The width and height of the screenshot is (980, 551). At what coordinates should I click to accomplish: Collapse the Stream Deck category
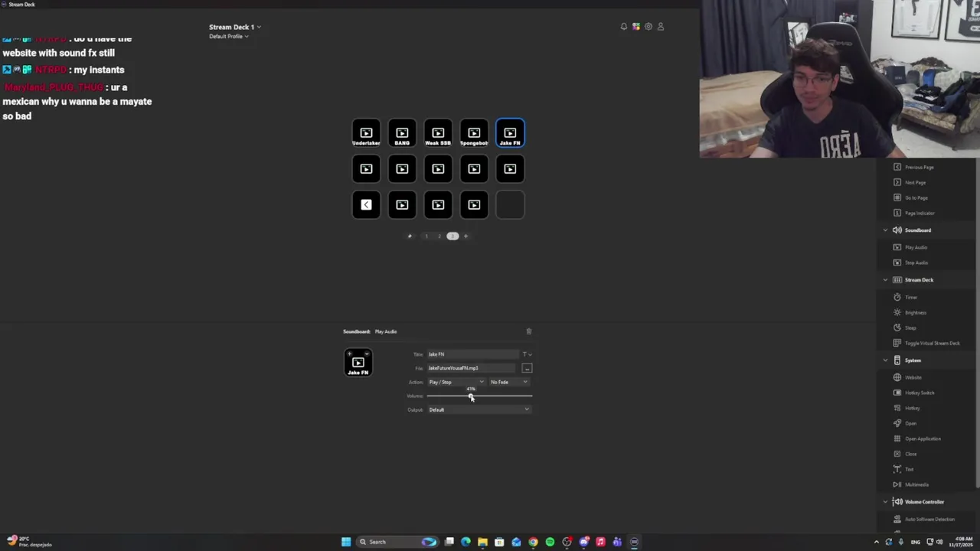point(886,280)
